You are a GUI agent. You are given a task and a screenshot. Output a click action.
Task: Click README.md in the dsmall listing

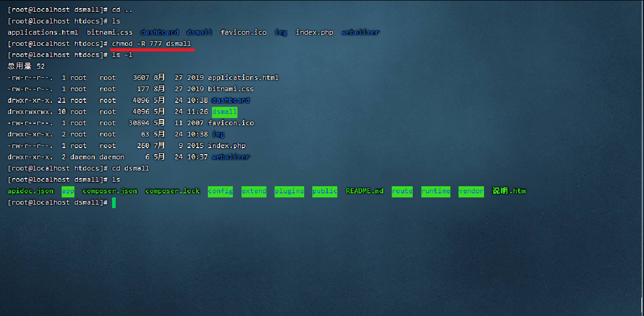(364, 191)
